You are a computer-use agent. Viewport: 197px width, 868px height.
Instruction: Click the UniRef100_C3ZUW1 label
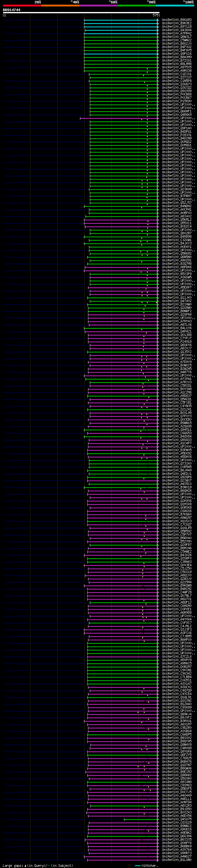click(x=176, y=240)
